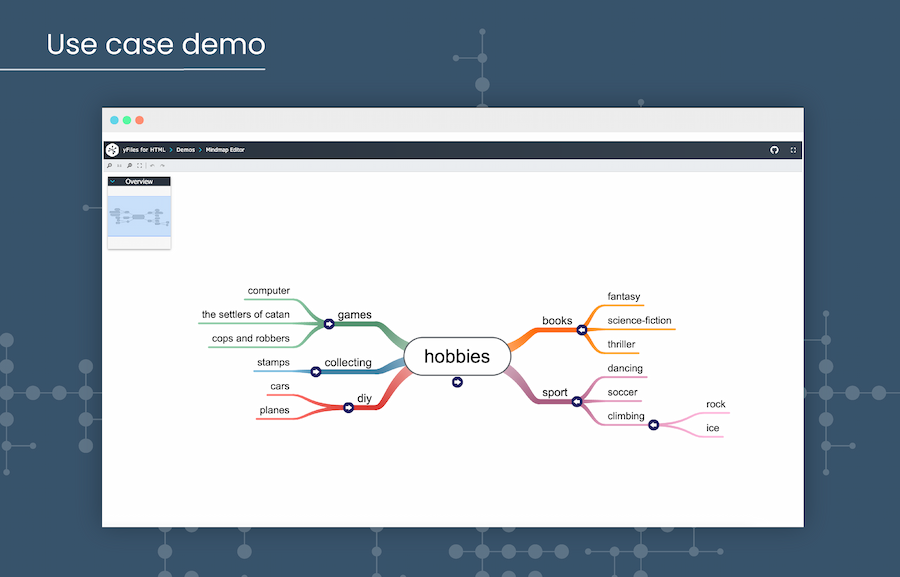
Task: Open the Demos breadcrumb link
Action: (x=186, y=150)
